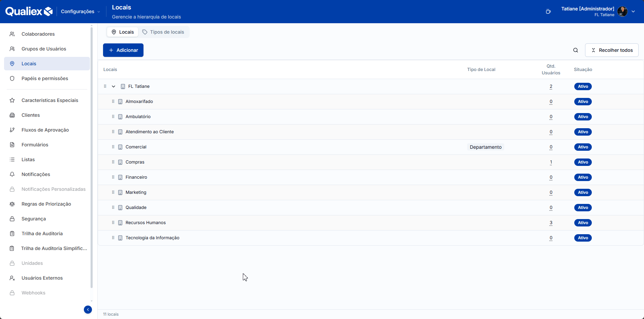Click the drag handle of Recursos Humanos row
The height and width of the screenshot is (319, 644).
(113, 223)
